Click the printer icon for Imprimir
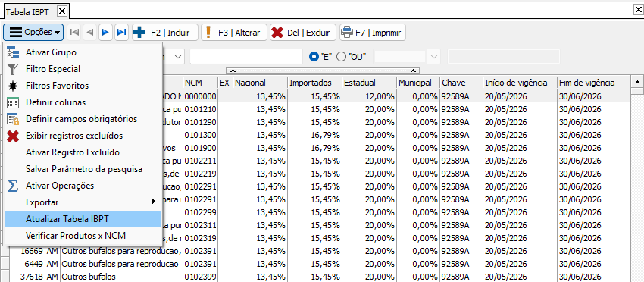This screenshot has width=644, height=282. coord(347,32)
